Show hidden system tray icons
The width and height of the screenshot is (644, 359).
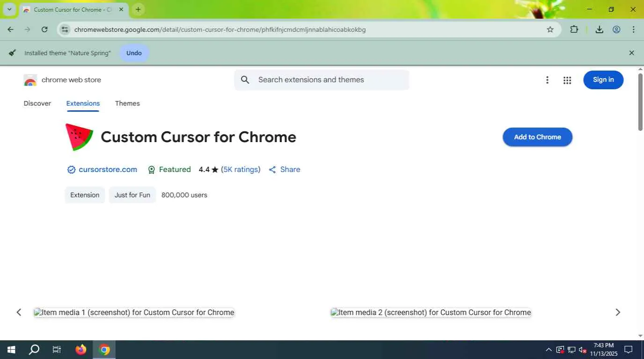[549, 350]
